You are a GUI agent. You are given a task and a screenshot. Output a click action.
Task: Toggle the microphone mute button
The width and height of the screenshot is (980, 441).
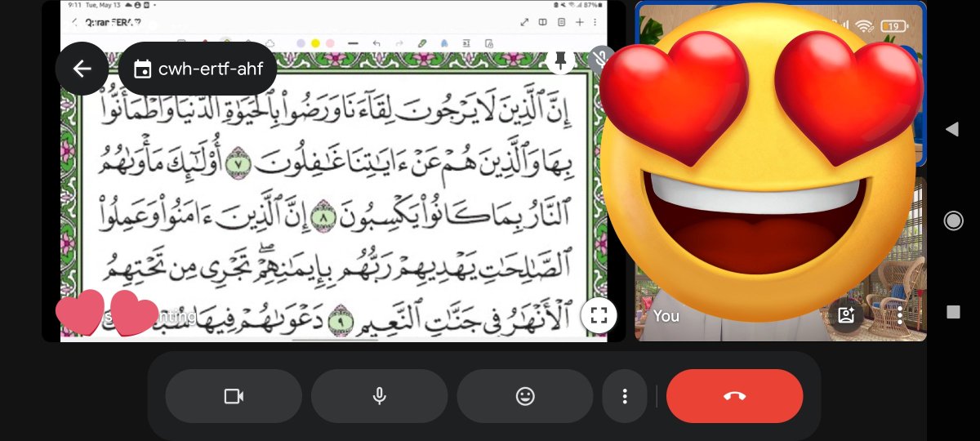click(x=379, y=396)
